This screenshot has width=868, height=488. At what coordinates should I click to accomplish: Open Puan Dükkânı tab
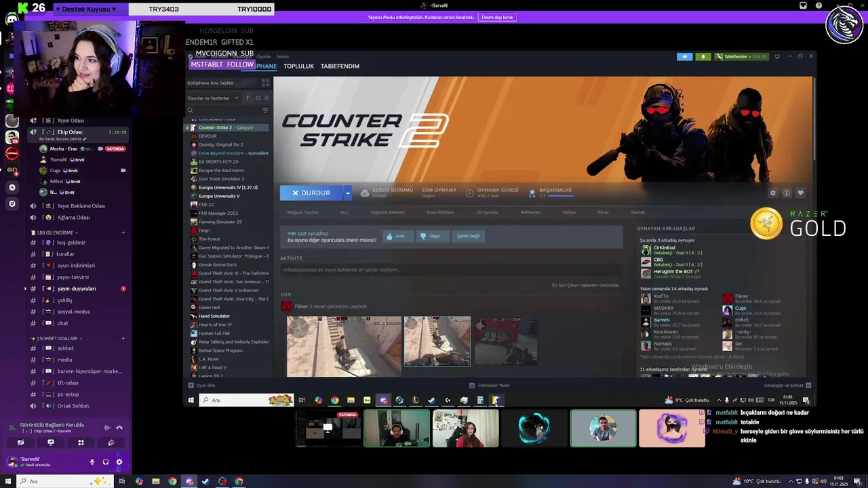click(440, 212)
